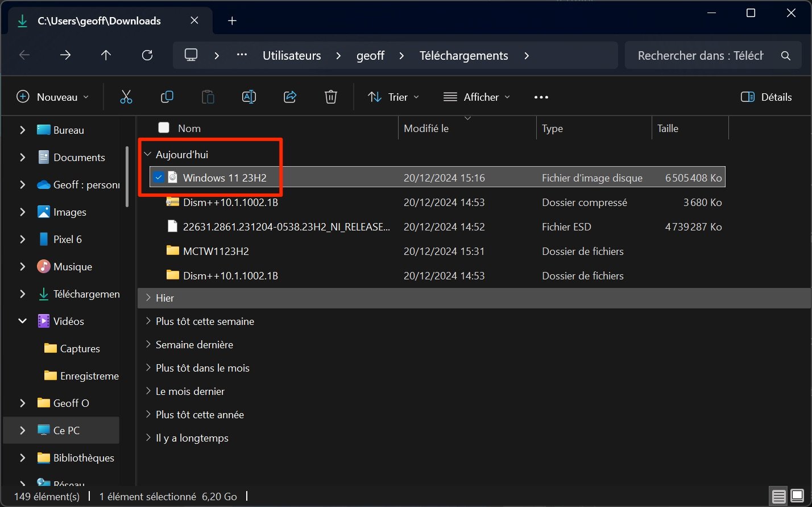The image size is (812, 507).
Task: Go back with the left arrow
Action: (24, 55)
